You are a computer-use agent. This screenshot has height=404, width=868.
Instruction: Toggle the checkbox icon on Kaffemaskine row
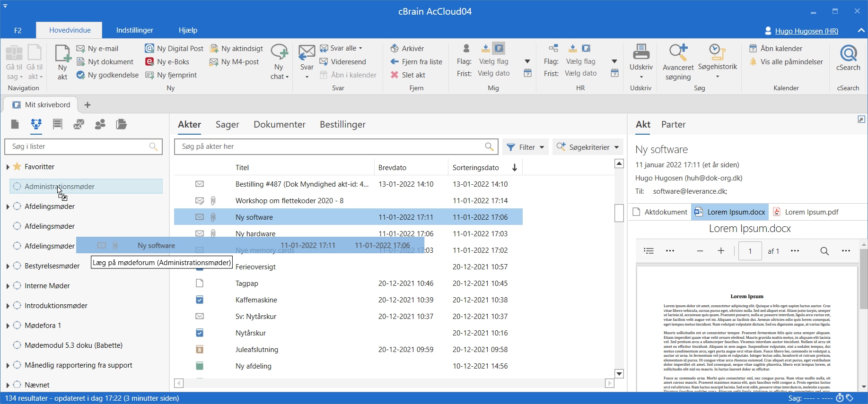pyautogui.click(x=200, y=300)
